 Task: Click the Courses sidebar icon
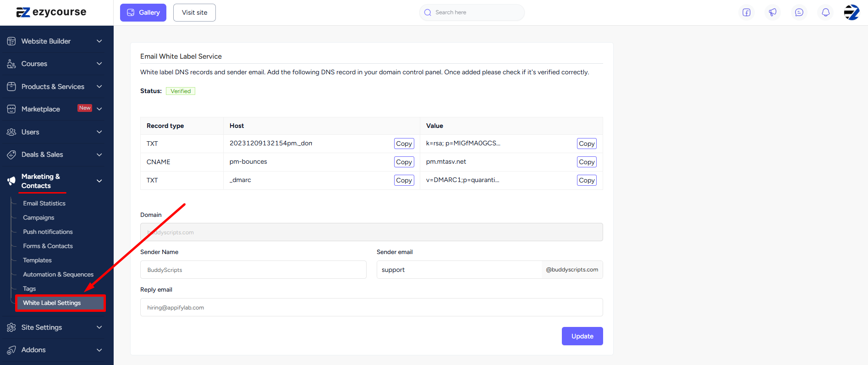(x=11, y=64)
